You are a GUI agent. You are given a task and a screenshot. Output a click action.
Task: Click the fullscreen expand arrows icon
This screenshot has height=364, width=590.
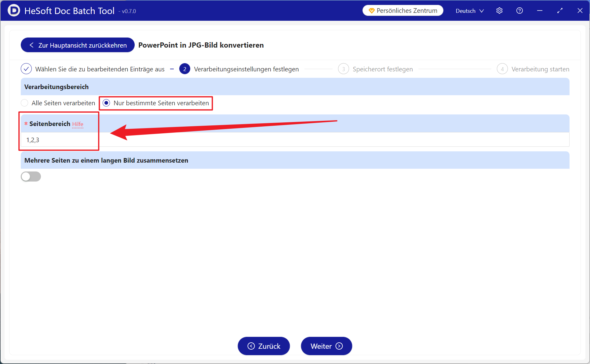(x=560, y=11)
